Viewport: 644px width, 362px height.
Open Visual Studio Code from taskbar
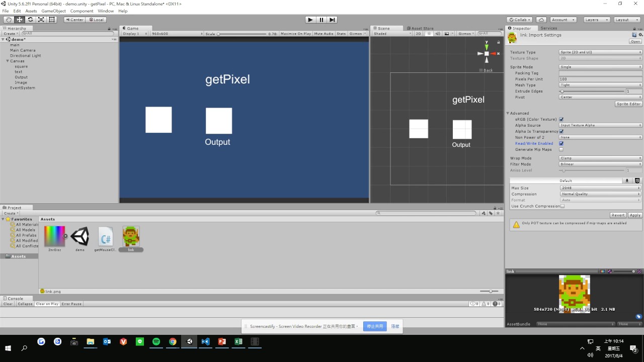click(205, 342)
